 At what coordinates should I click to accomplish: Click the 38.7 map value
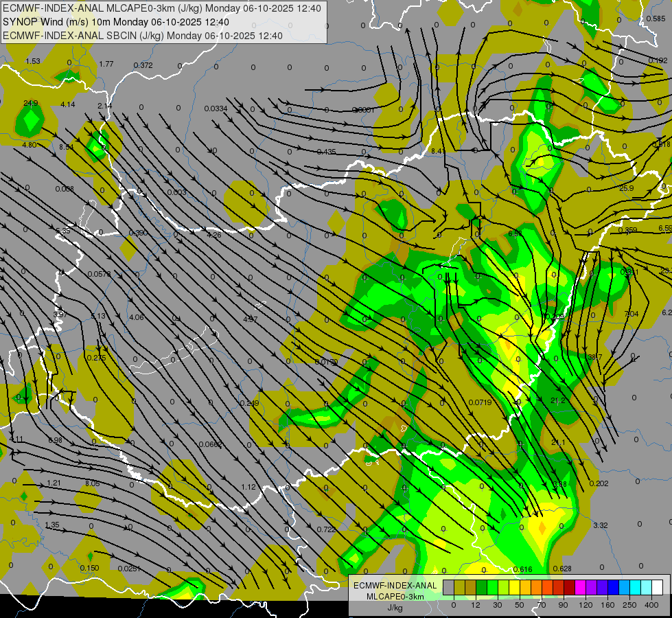(x=594, y=357)
